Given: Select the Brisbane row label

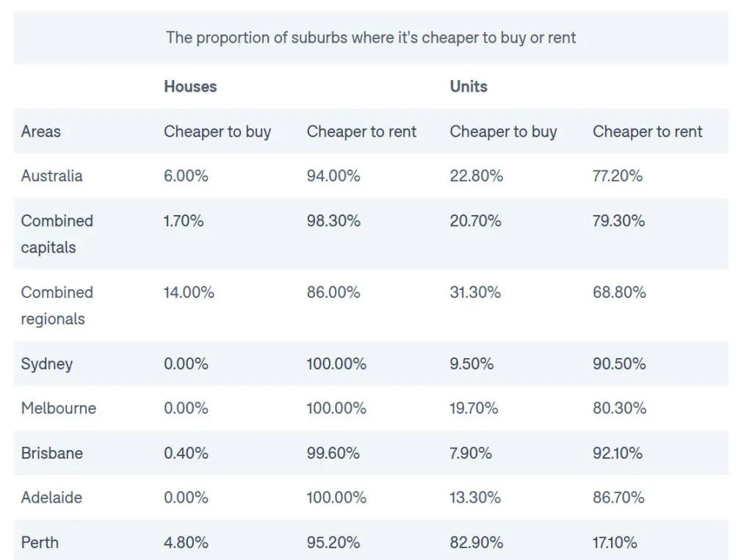Looking at the screenshot, I should tap(52, 453).
